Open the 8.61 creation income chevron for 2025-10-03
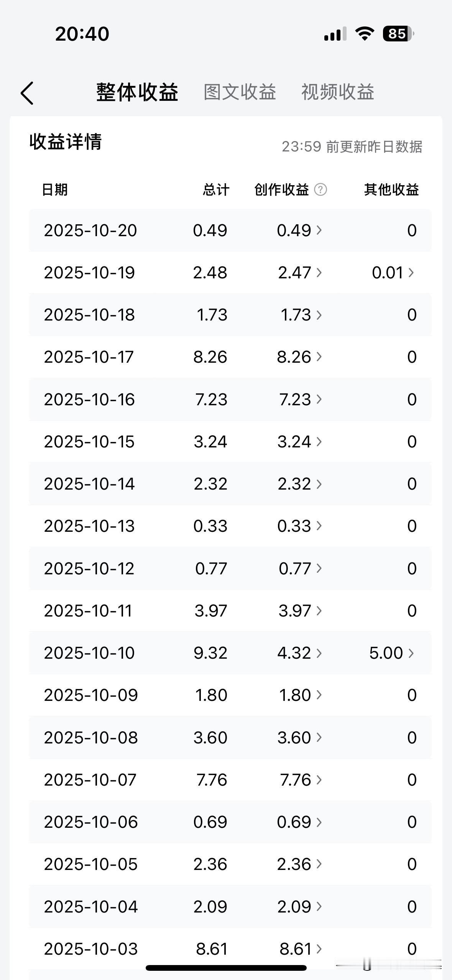 pyautogui.click(x=319, y=949)
